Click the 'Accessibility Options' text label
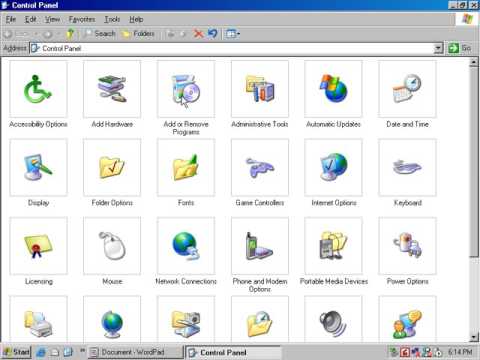The width and height of the screenshot is (480, 360). point(38,124)
